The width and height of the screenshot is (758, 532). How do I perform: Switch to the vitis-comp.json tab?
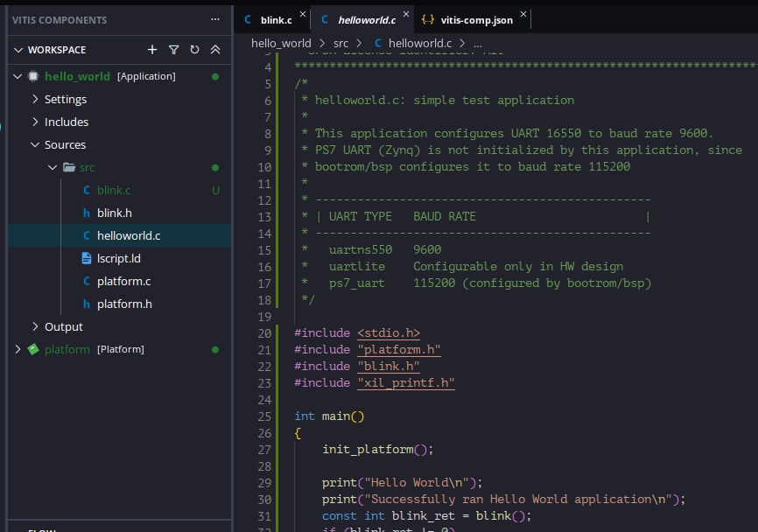click(x=477, y=19)
